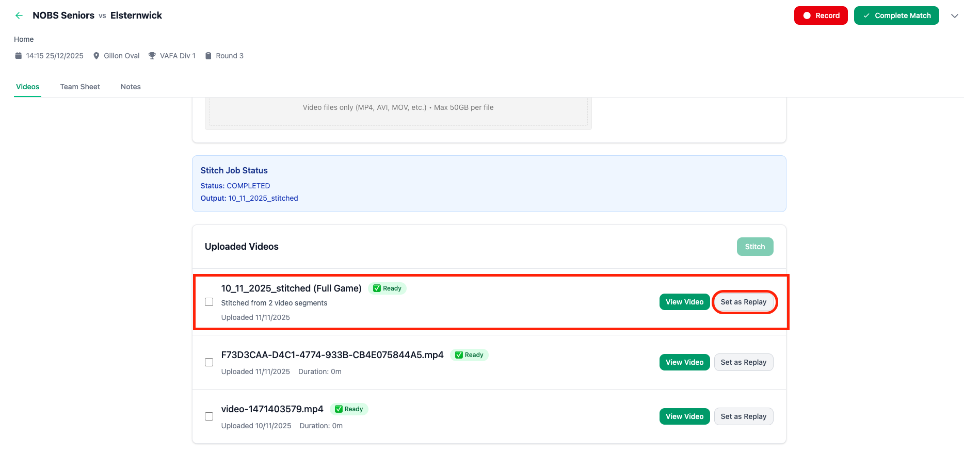This screenshot has width=980, height=452.
Task: Set the stitched Full Game video as replay
Action: tap(743, 302)
